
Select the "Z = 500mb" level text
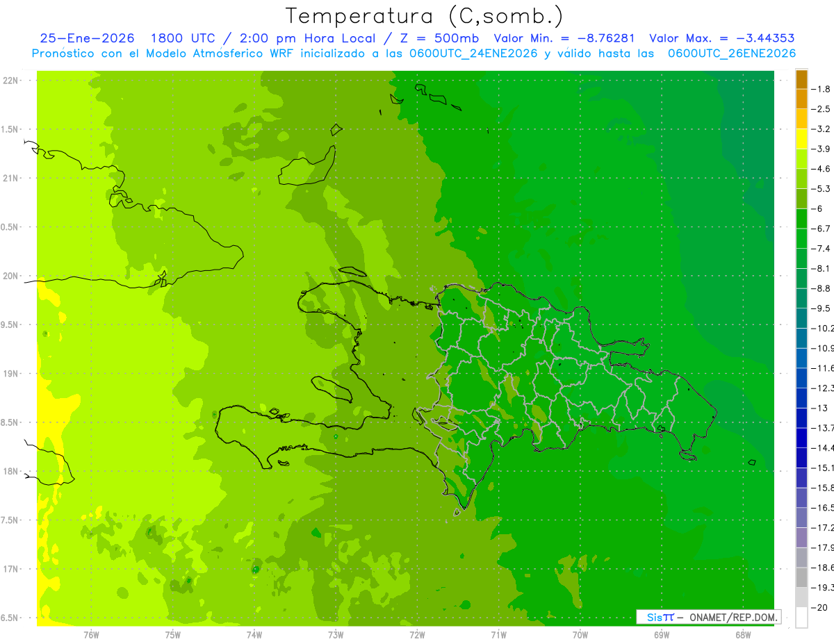coord(439,38)
